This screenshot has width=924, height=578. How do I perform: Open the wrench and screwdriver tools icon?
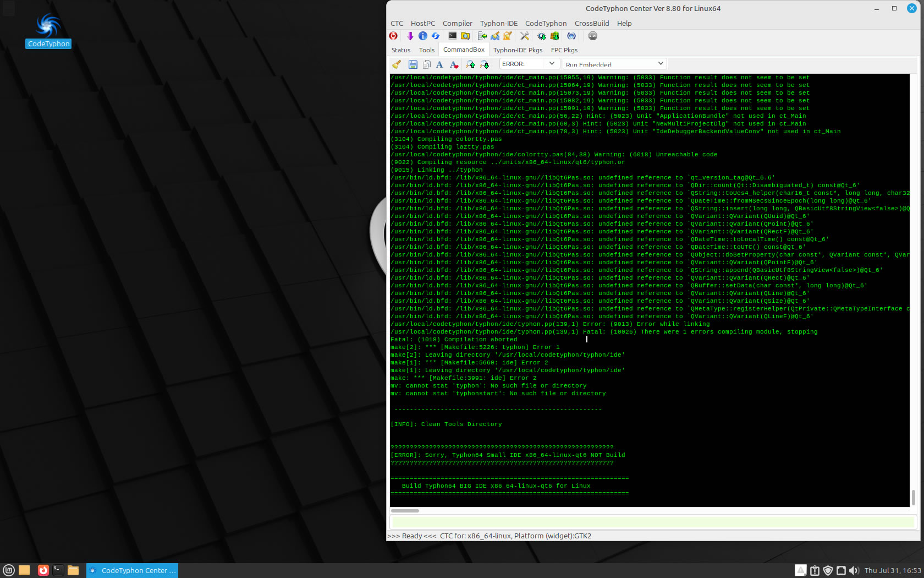tap(525, 36)
